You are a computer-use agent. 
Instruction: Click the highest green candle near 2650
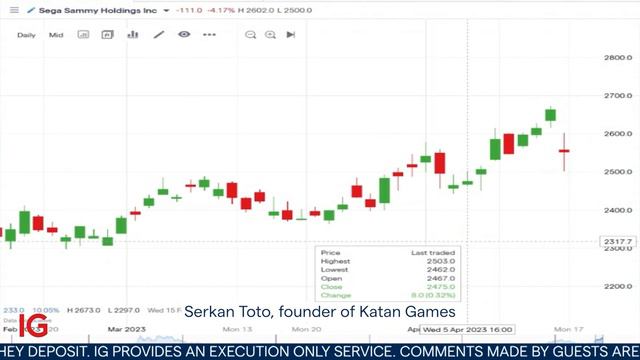point(551,115)
